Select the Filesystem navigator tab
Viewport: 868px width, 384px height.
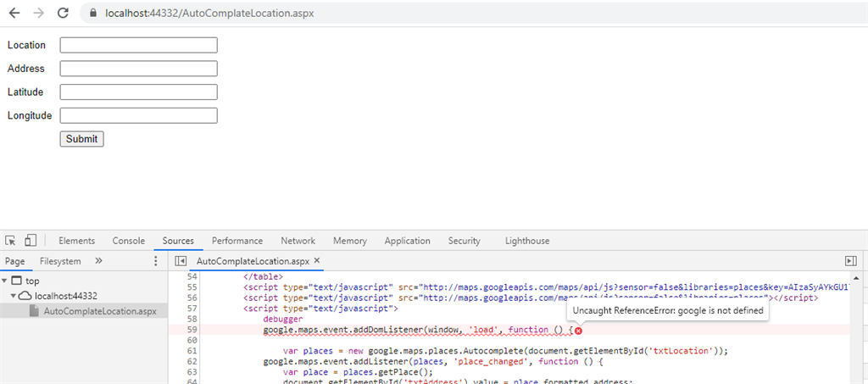pyautogui.click(x=60, y=260)
